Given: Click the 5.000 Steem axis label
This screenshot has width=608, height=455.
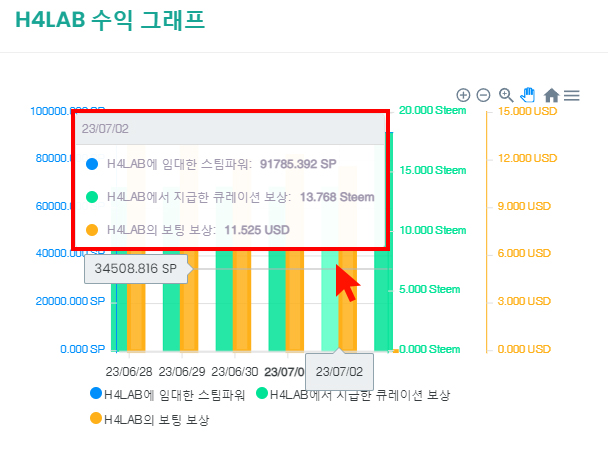Looking at the screenshot, I should click(429, 289).
